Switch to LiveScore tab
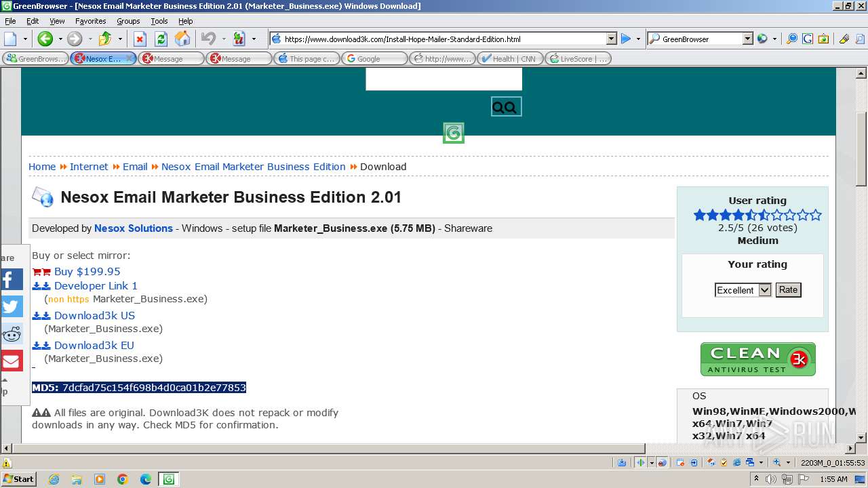The image size is (868, 488). [x=578, y=59]
